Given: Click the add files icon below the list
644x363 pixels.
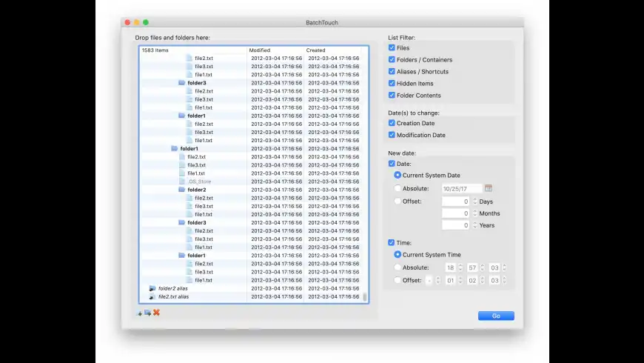Looking at the screenshot, I should (139, 313).
